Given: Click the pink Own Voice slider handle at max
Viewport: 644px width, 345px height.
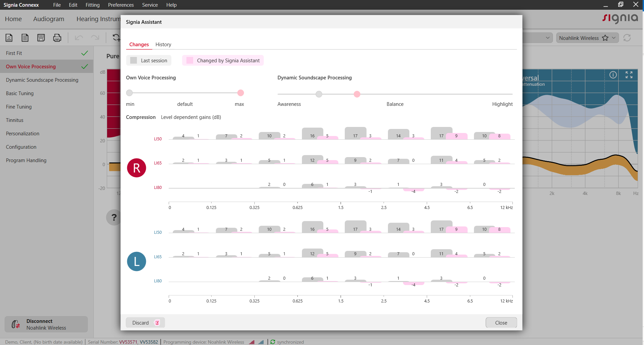Looking at the screenshot, I should point(240,93).
